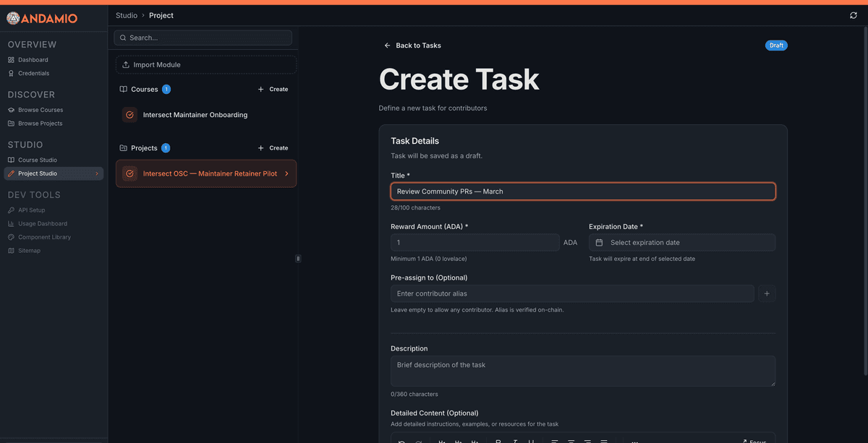Go Back to Tasks
The width and height of the screenshot is (868, 443).
[x=412, y=46]
